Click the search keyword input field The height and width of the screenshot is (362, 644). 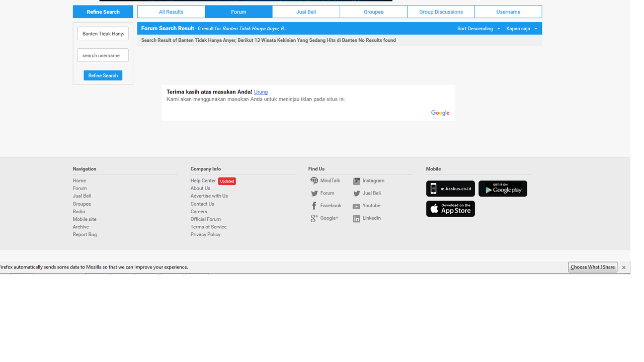[103, 34]
